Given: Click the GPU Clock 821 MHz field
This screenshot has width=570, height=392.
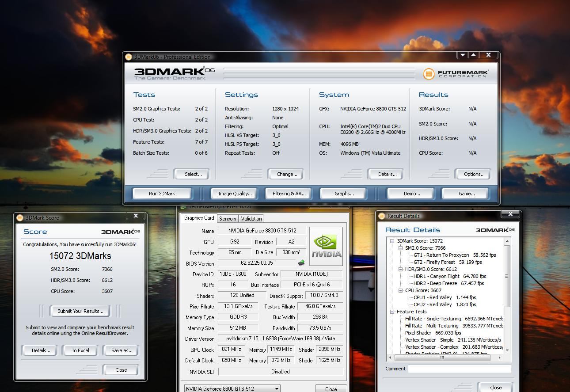Looking at the screenshot, I should [x=232, y=349].
